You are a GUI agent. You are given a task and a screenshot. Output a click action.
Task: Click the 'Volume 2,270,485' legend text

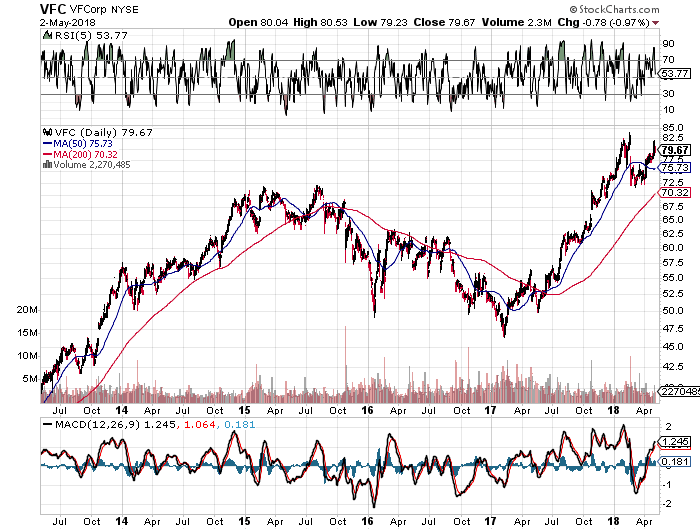point(92,165)
